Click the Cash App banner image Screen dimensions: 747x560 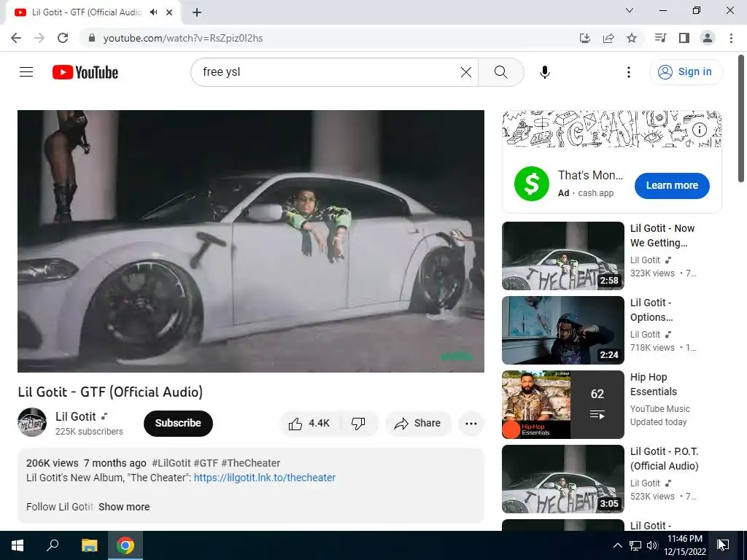[612, 129]
